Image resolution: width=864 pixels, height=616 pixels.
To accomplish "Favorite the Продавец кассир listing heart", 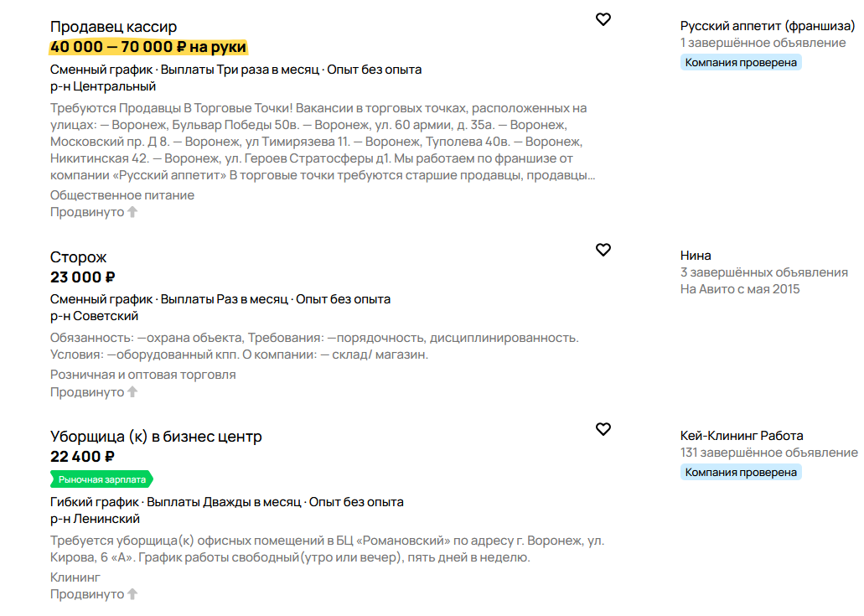I will pos(603,19).
